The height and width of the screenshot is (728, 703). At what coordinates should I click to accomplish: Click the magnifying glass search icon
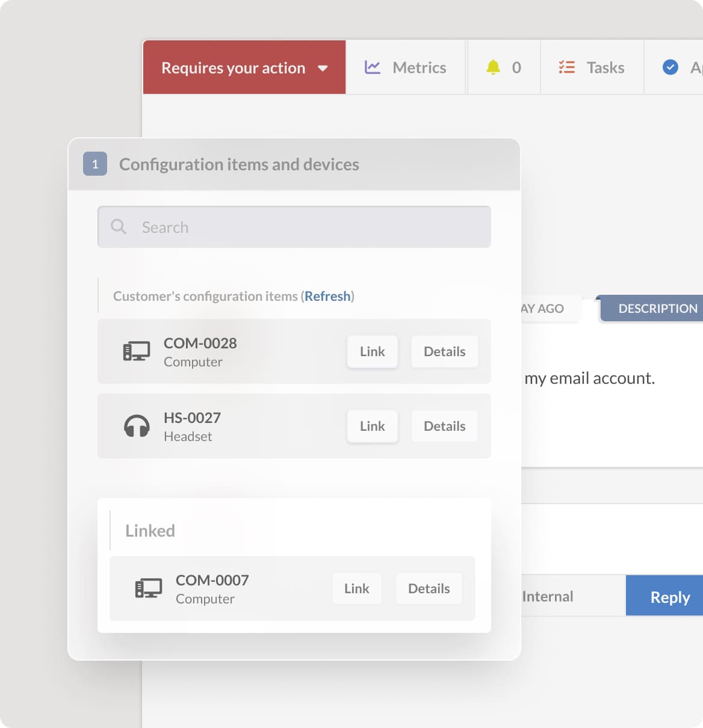(119, 227)
